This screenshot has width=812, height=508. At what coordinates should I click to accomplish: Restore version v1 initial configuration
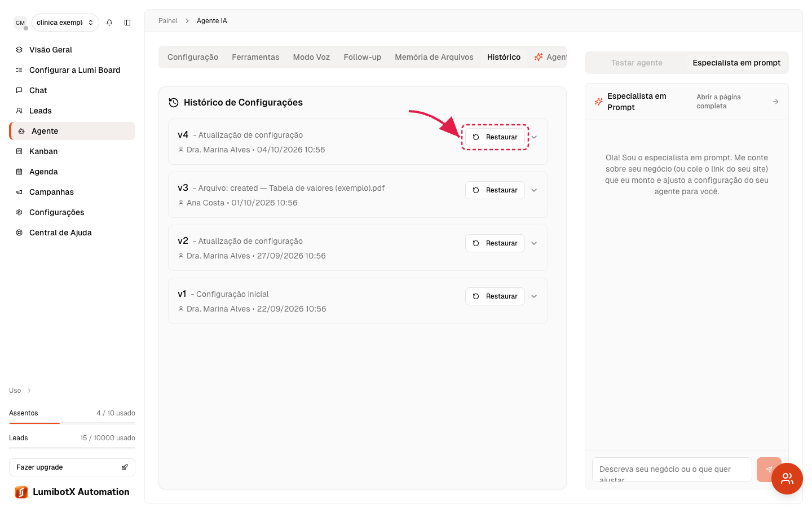click(495, 296)
